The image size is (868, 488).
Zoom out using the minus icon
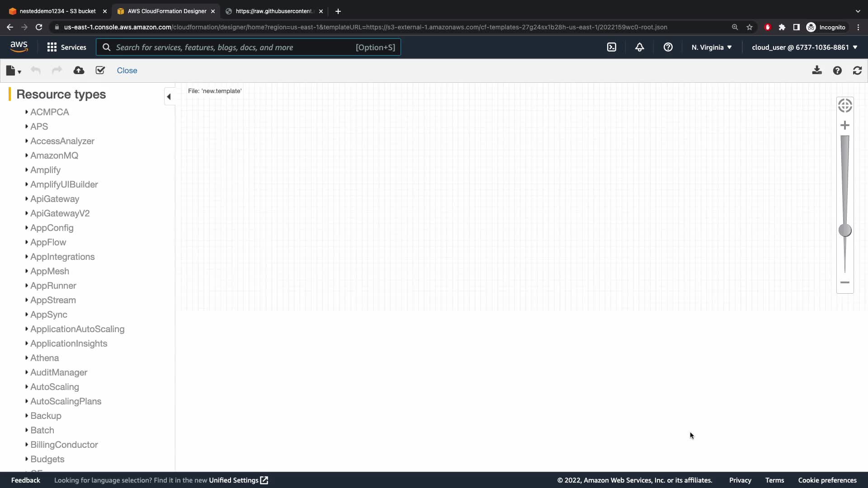click(844, 282)
